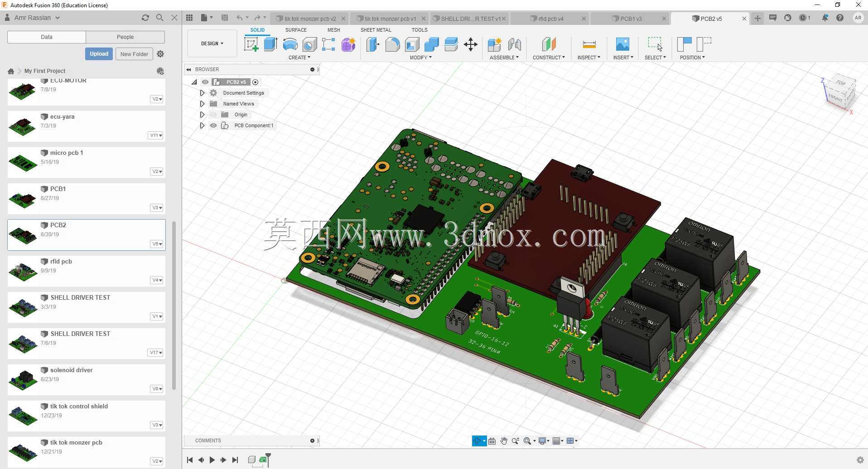Activate the PCB2 v5 radio button

(256, 82)
